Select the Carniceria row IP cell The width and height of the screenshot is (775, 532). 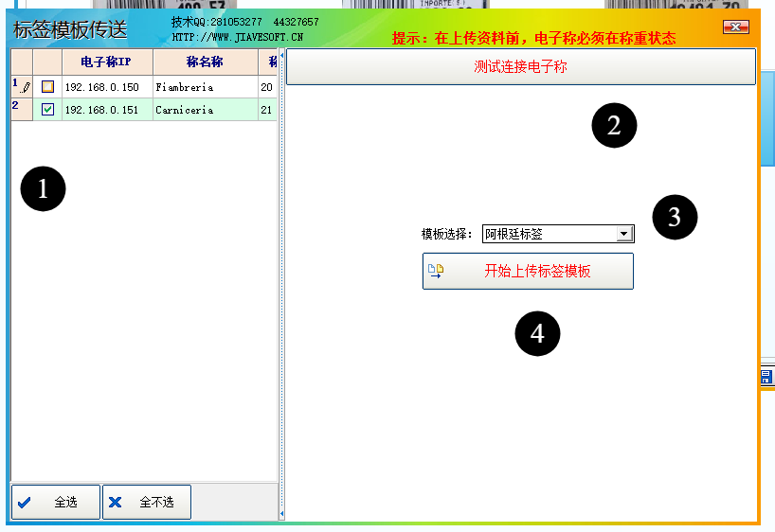[x=107, y=110]
